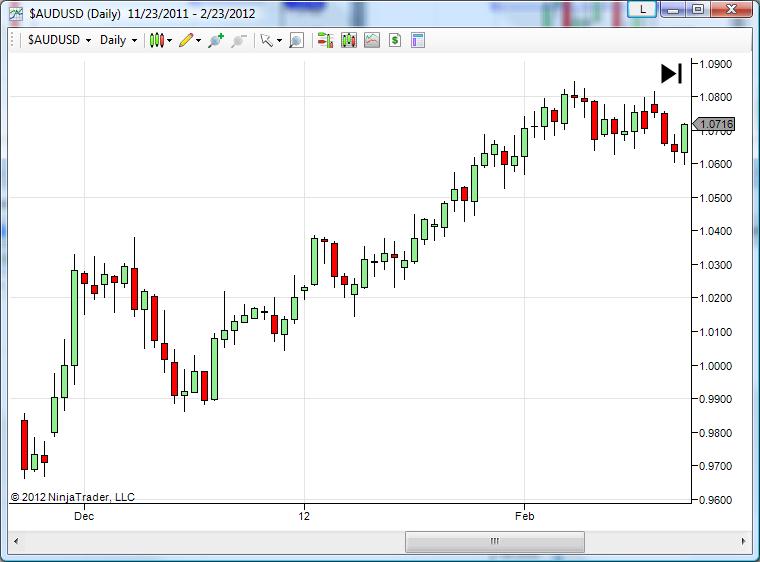Click the toolbar drag grip handle
This screenshot has width=760, height=562.
[x=13, y=40]
